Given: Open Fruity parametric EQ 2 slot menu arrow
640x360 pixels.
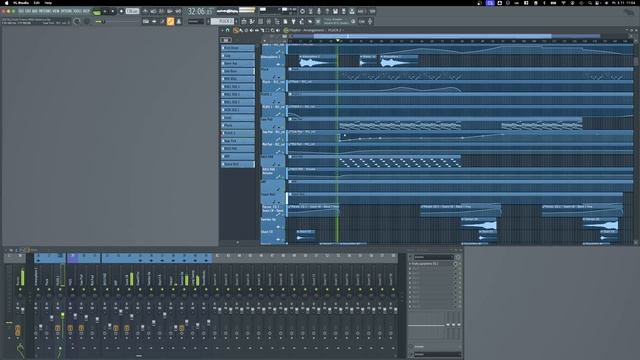Looking at the screenshot, I should 410,264.
